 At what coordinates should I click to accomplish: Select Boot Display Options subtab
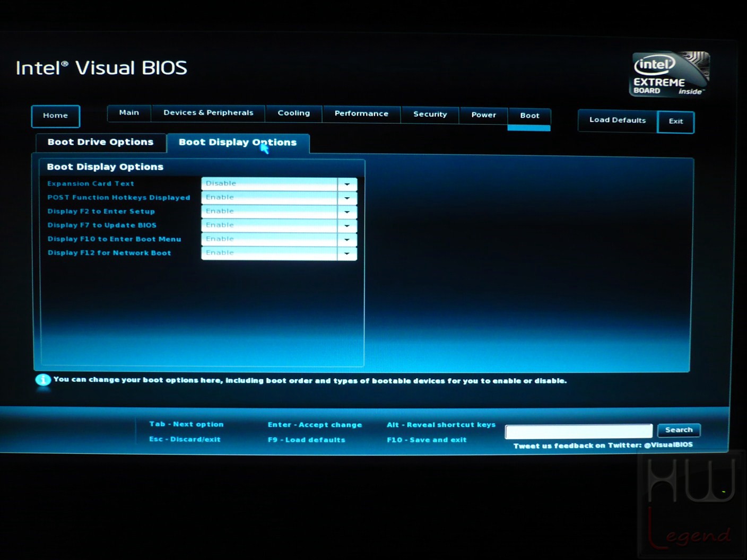click(x=238, y=143)
